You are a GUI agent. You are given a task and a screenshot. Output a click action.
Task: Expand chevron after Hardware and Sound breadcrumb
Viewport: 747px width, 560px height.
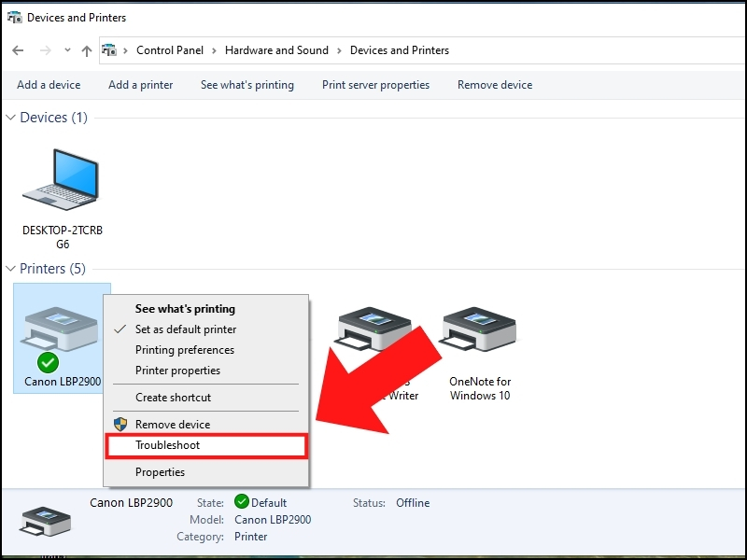[339, 50]
